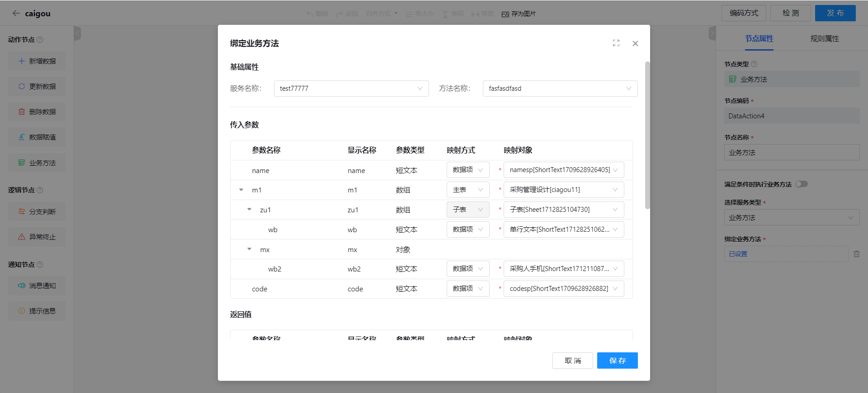Image resolution: width=868 pixels, height=393 pixels.
Task: Toggle 满足条件时执行业务方法 switch
Action: tap(802, 184)
